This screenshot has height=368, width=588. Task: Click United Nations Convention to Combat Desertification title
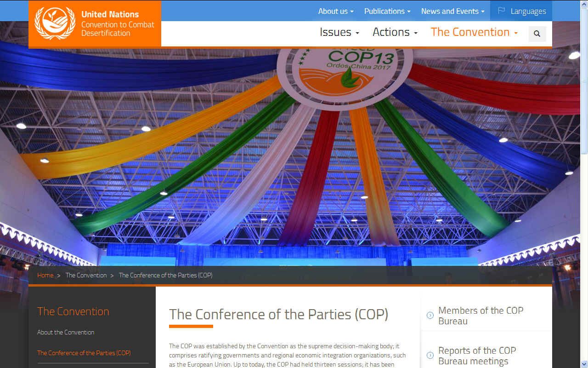118,23
